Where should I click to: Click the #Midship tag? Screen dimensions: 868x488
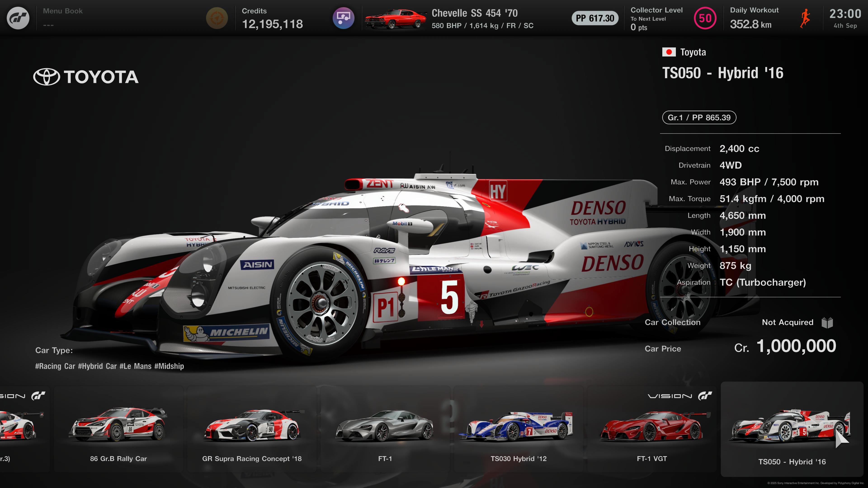169,366
